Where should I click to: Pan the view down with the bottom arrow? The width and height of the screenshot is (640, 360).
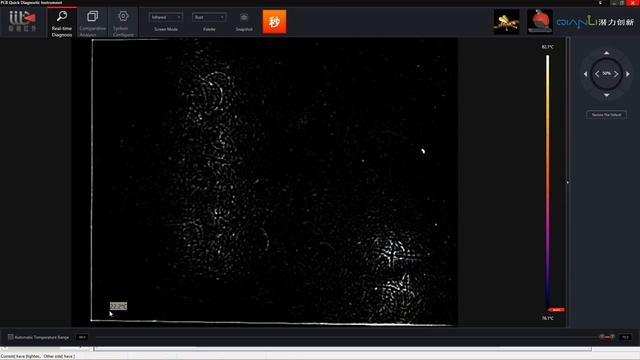point(607,95)
